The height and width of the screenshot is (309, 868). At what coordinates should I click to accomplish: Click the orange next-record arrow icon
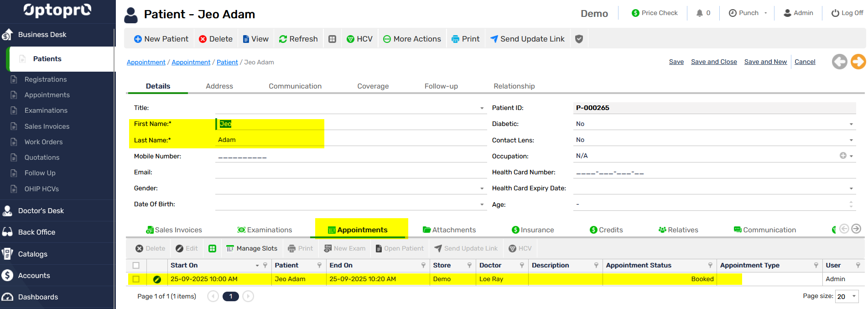coord(858,62)
